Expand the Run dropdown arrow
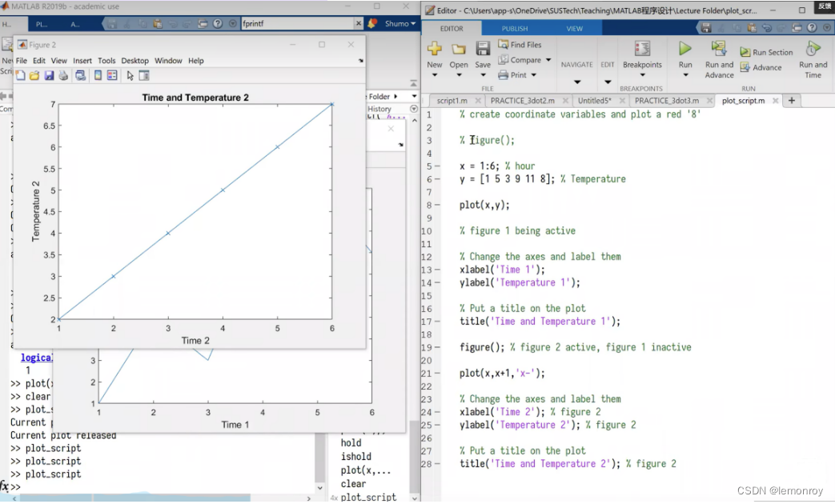 click(x=685, y=75)
